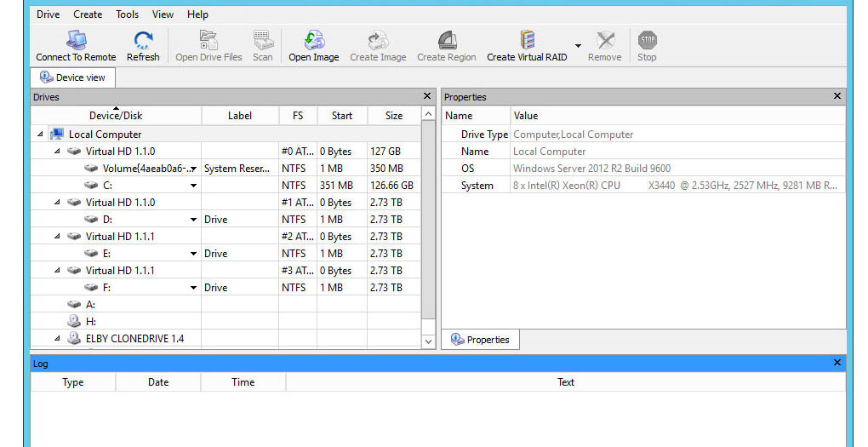Select the A: floppy drive icon

click(x=74, y=305)
